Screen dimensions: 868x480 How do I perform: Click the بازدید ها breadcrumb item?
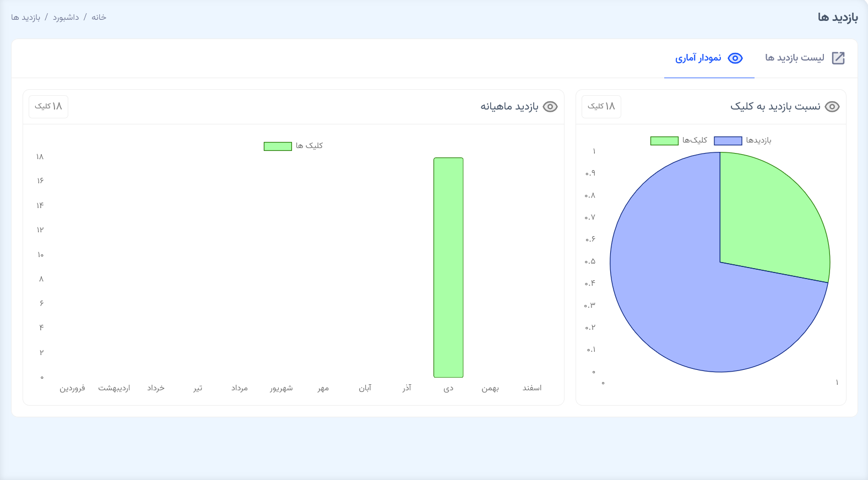pos(26,18)
